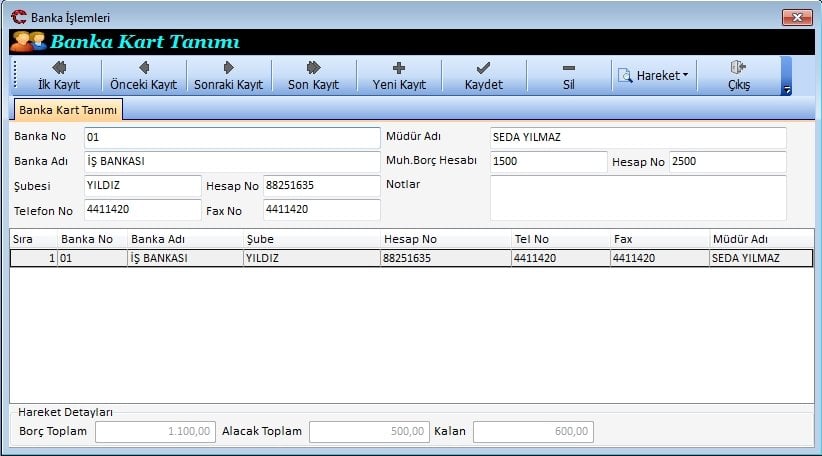Go to next record via Sonraki Kayıt
The height and width of the screenshot is (456, 822).
(228, 75)
